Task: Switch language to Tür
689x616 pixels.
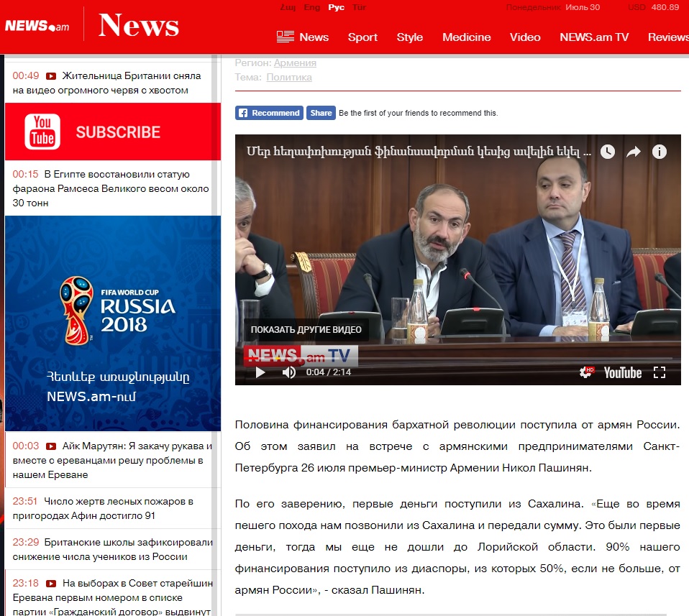Action: pyautogui.click(x=359, y=7)
